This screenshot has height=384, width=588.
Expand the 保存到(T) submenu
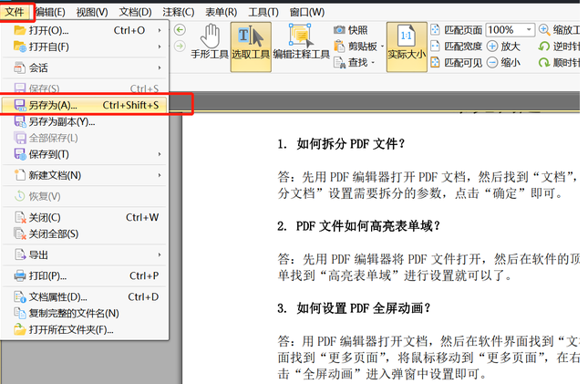coord(85,154)
